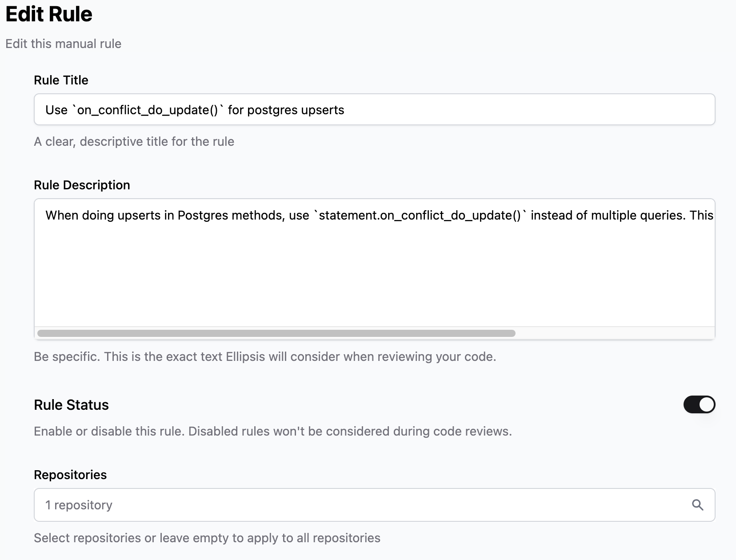The width and height of the screenshot is (736, 560).
Task: Click the "Rule Description" field label
Action: point(82,185)
